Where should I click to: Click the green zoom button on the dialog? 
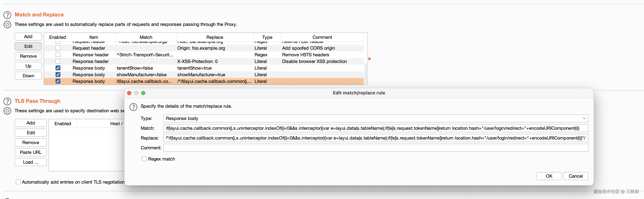coord(143,93)
